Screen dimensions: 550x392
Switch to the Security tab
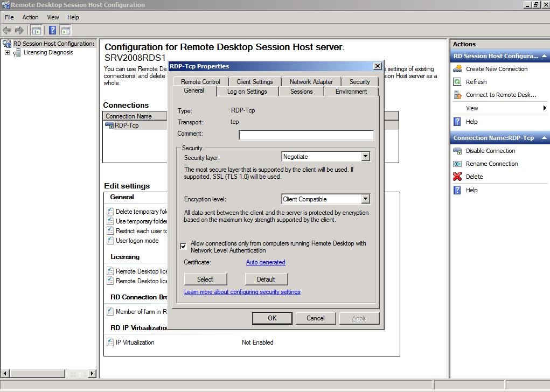coord(359,82)
